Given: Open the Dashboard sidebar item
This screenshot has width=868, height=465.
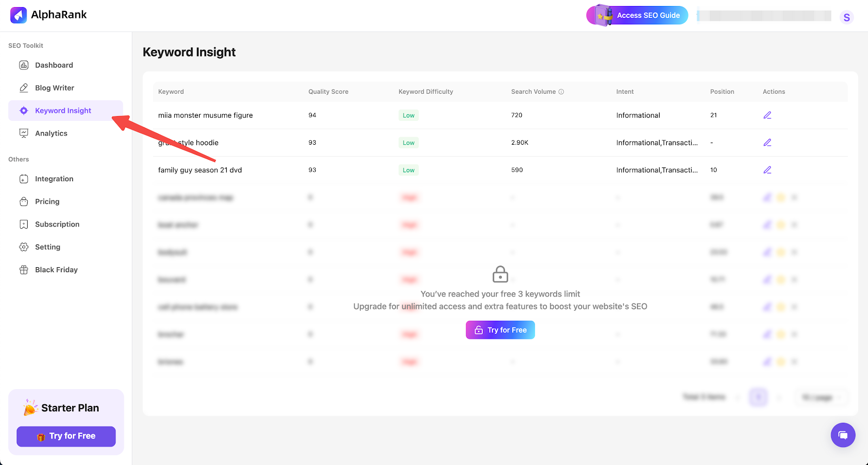Looking at the screenshot, I should tap(66, 65).
